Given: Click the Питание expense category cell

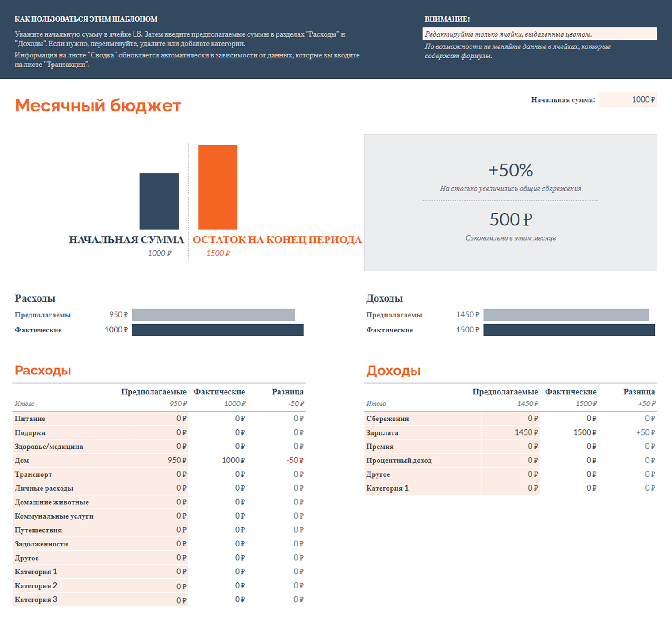Looking at the screenshot, I should point(71,419).
